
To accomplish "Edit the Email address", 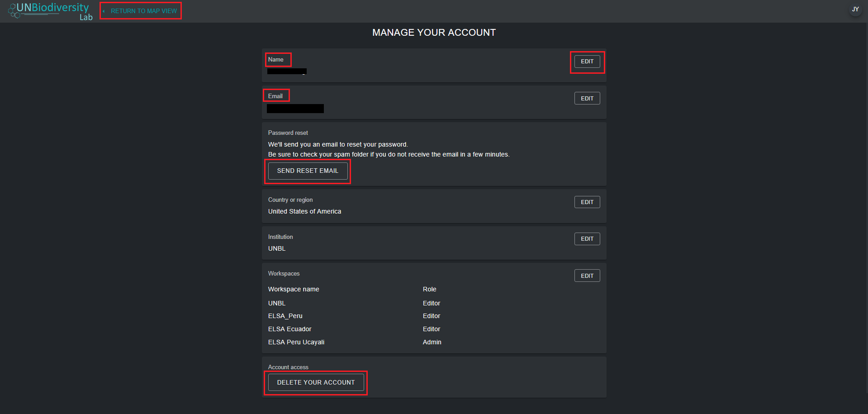I will tap(587, 99).
